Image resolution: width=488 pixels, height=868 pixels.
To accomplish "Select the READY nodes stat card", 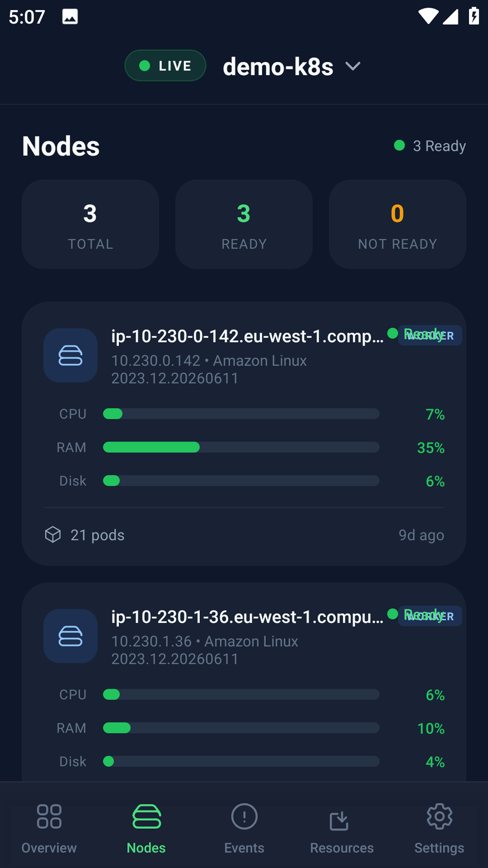I will pos(244,224).
